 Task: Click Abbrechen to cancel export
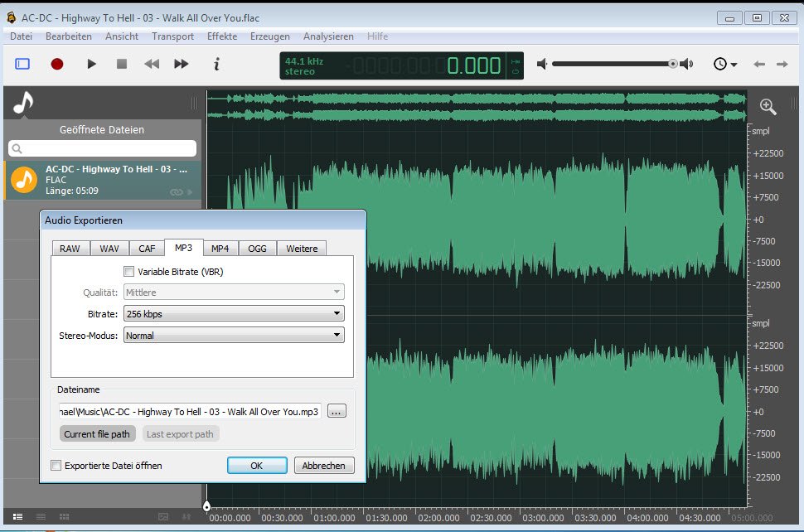[324, 466]
